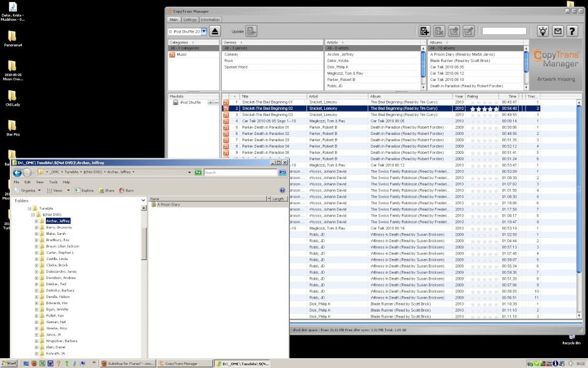Open tips via lightbulb icon

click(543, 31)
